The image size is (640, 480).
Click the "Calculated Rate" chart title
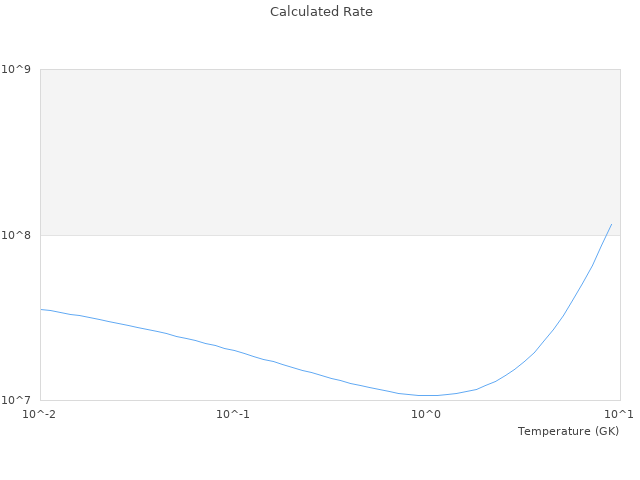(x=321, y=12)
